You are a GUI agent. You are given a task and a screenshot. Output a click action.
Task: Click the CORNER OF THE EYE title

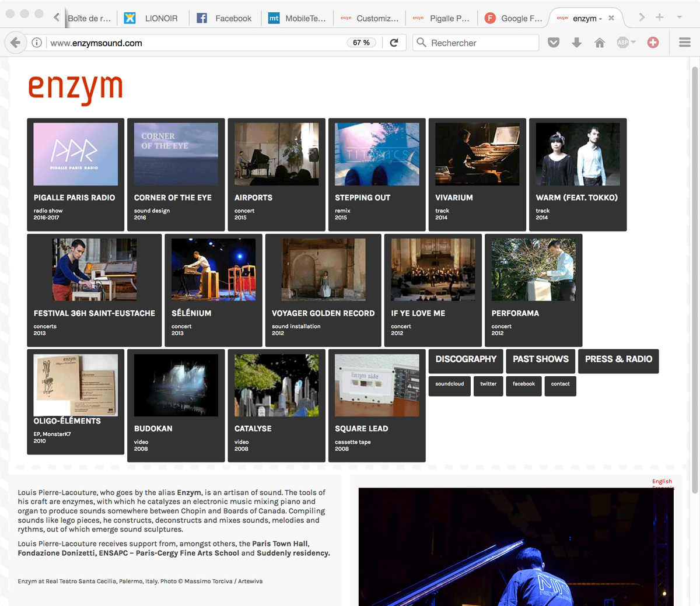(x=173, y=198)
